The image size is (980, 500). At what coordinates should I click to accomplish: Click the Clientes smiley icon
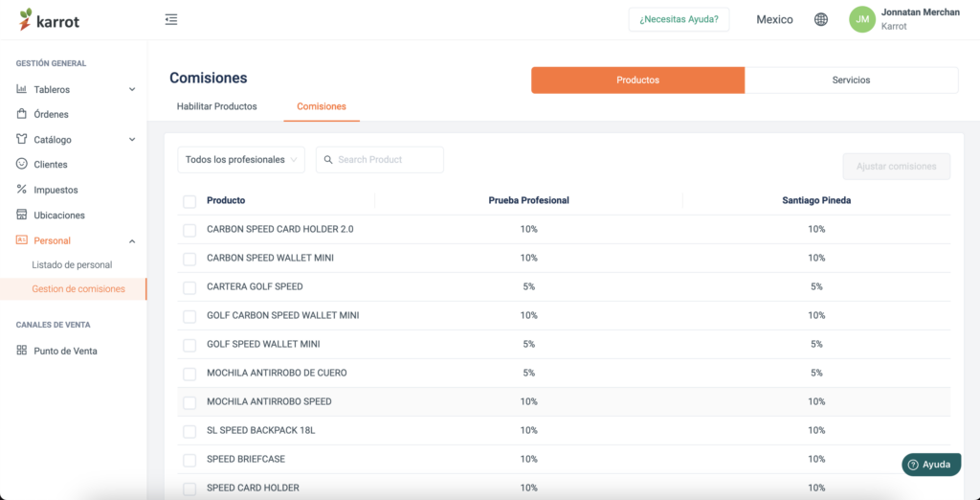click(x=22, y=164)
